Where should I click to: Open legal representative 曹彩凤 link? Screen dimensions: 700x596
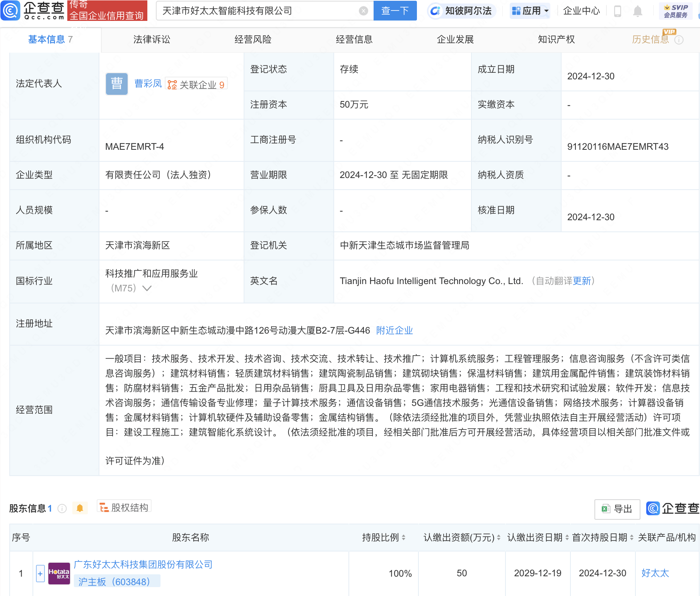click(148, 84)
